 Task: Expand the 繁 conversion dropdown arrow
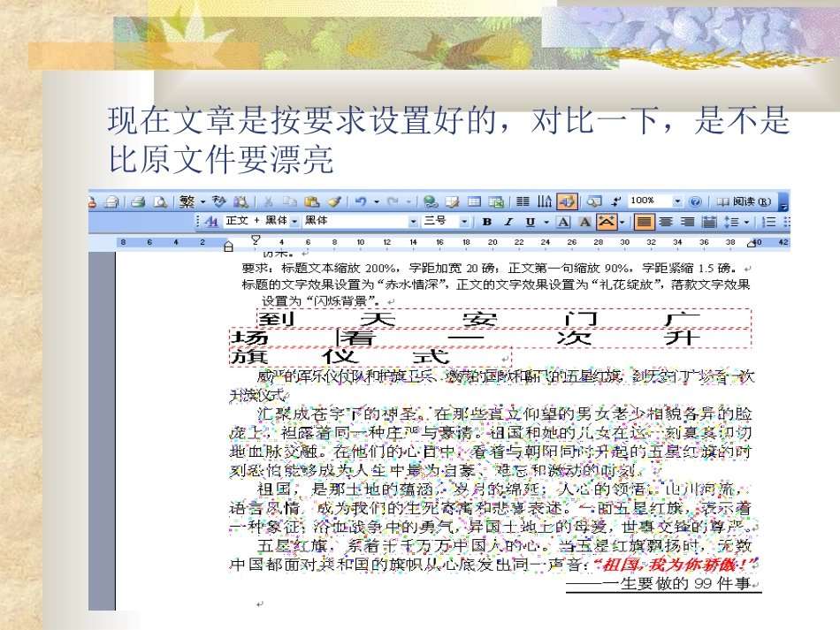click(203, 202)
